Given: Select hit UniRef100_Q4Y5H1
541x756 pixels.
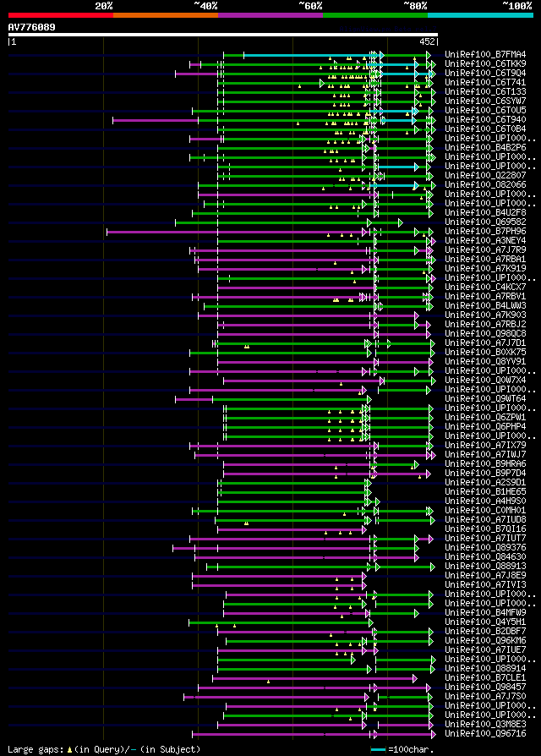Looking at the screenshot, I should tap(485, 622).
